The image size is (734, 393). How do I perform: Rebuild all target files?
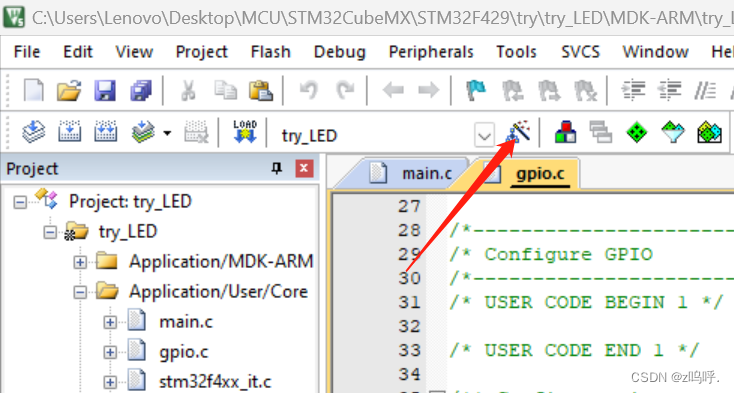tap(105, 131)
